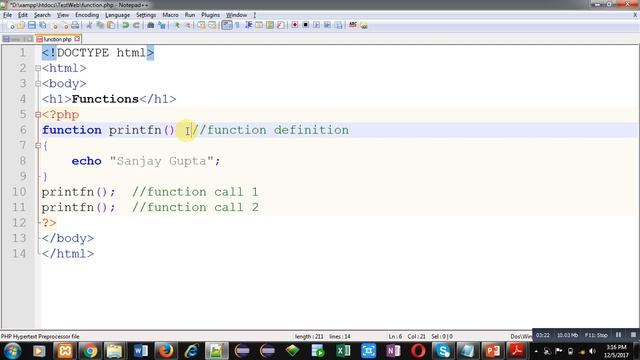Toggle synchronize vertical scrolling icon
Image resolution: width=640 pixels, height=360 pixels.
pyautogui.click(x=202, y=25)
